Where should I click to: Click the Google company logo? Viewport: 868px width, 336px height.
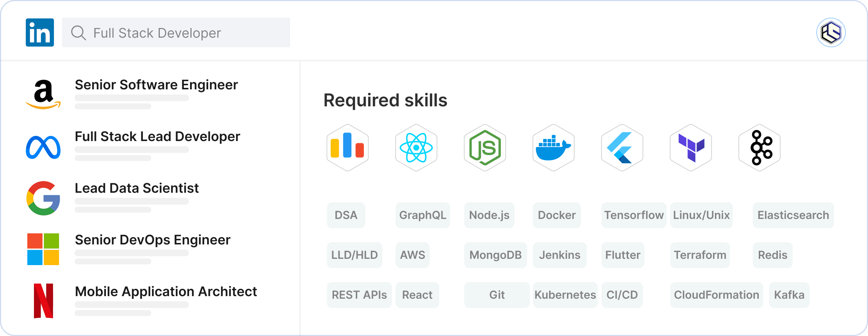pyautogui.click(x=43, y=198)
